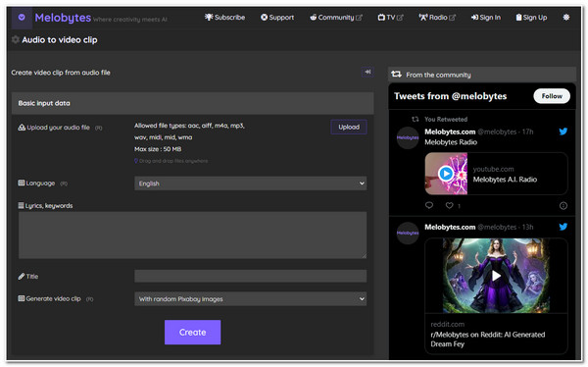Viewport: 588px width, 367px height.
Task: Click the Support lifebuoy icon
Action: pos(264,18)
